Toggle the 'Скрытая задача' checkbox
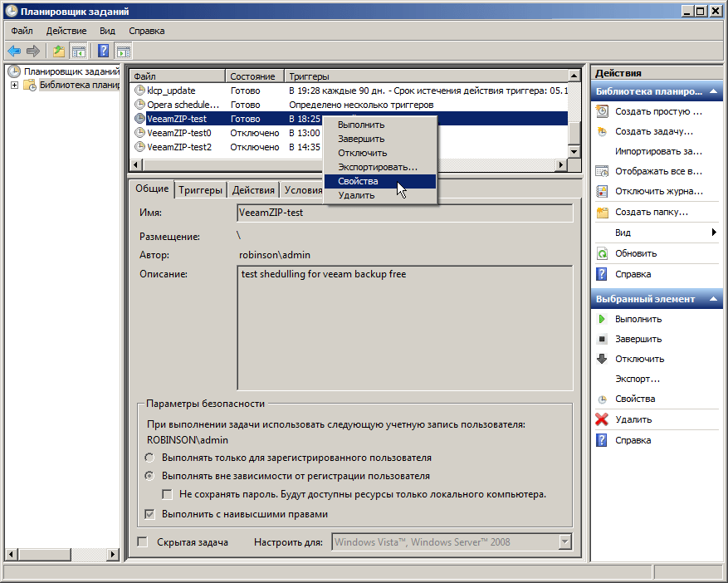 click(143, 542)
